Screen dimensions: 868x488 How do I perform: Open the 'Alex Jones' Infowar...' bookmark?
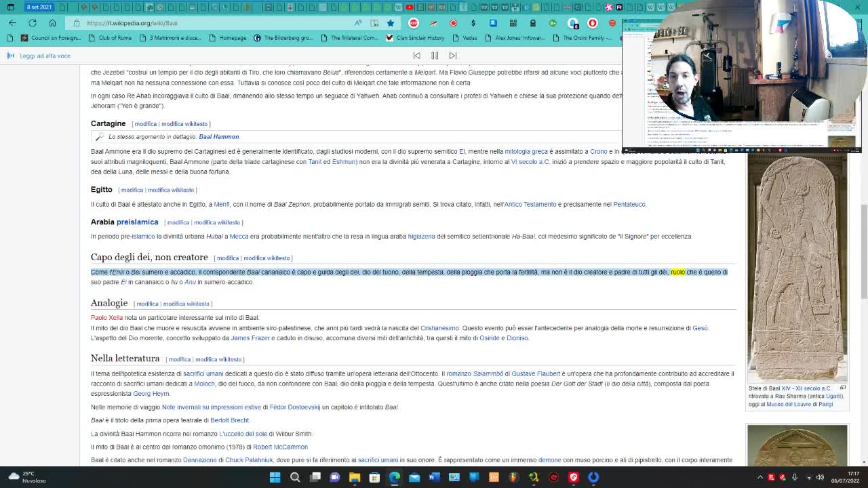coord(515,38)
